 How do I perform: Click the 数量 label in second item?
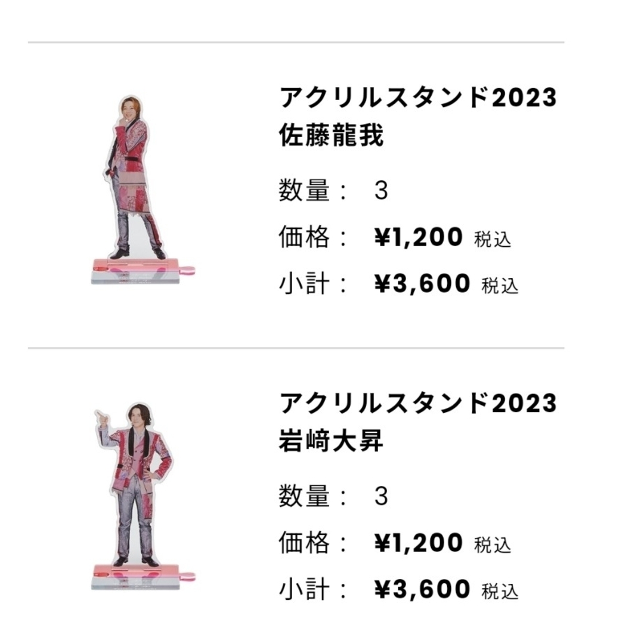pos(304,496)
